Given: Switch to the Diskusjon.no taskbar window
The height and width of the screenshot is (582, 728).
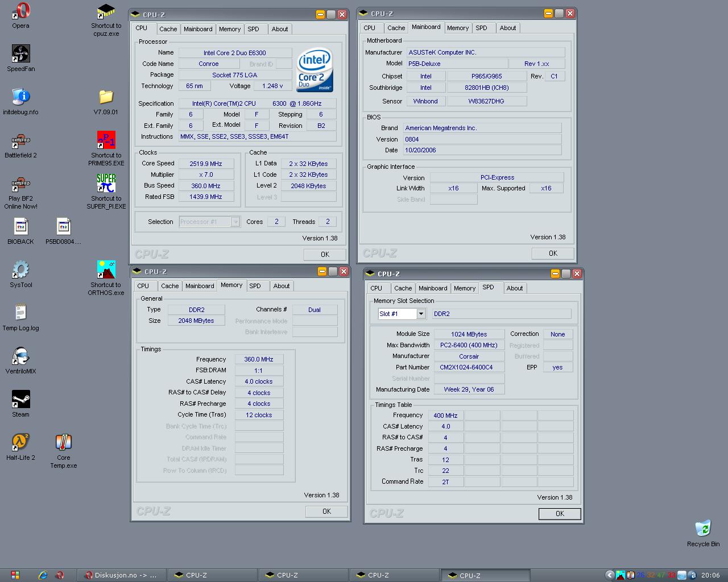Looking at the screenshot, I should pyautogui.click(x=122, y=575).
